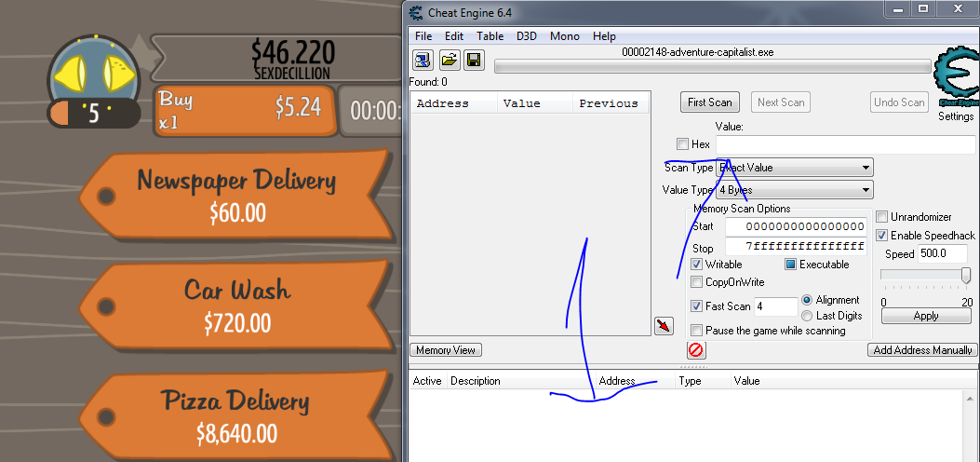Image resolution: width=980 pixels, height=462 pixels.
Task: Select the Alignment radio button
Action: tap(807, 300)
